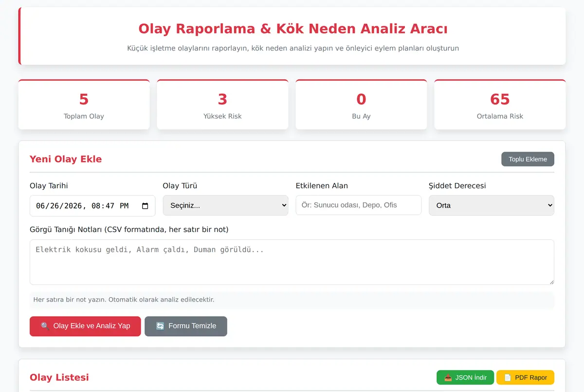This screenshot has height=392, width=584.
Task: Click the Yeni Olay Ekle heading
Action: coord(66,159)
